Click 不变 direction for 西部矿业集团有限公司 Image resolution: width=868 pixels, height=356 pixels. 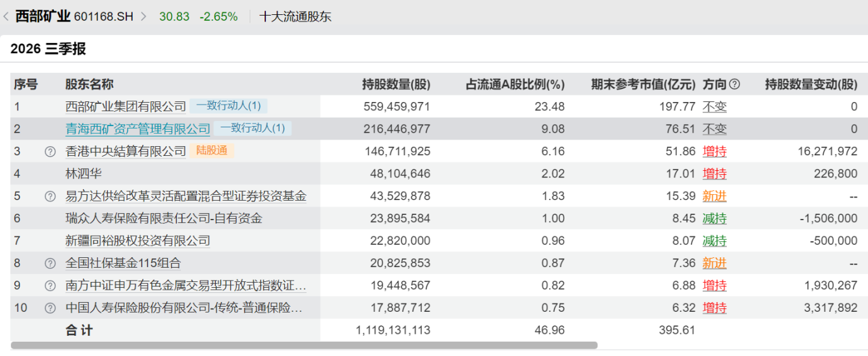[x=715, y=107]
